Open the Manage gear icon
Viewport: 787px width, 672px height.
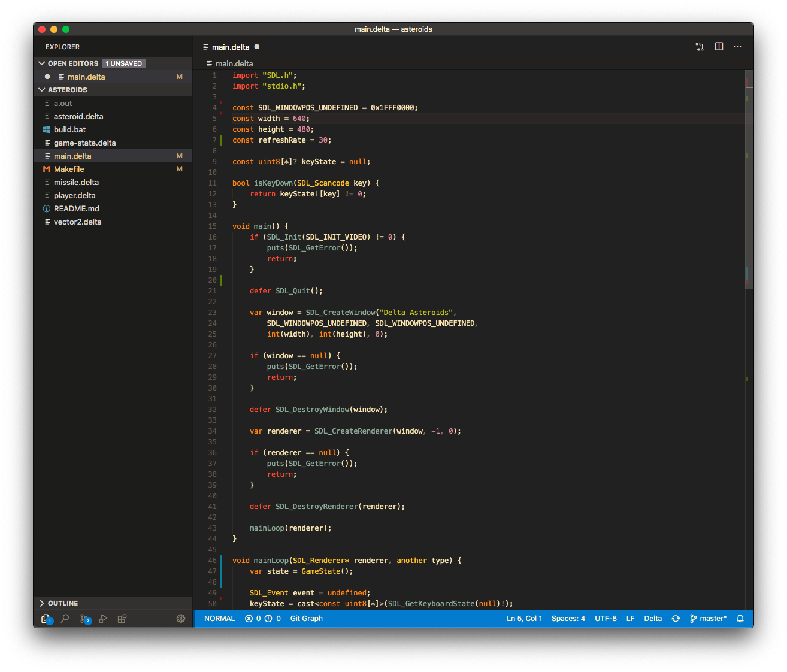click(181, 619)
